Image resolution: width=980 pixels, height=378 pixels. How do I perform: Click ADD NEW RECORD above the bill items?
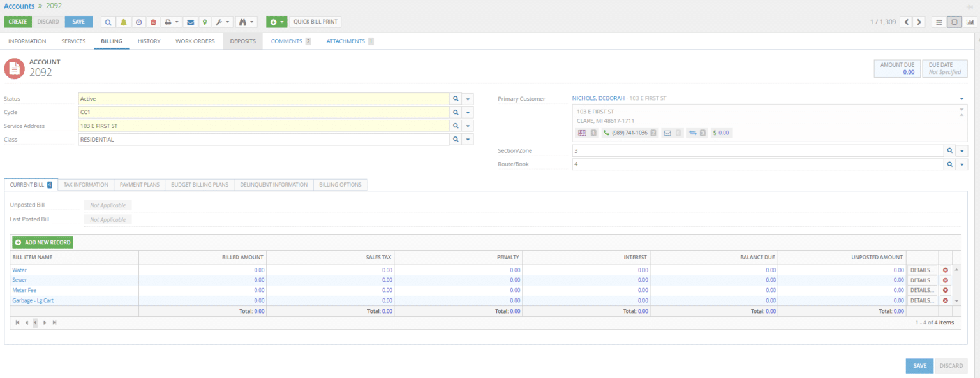(42, 242)
